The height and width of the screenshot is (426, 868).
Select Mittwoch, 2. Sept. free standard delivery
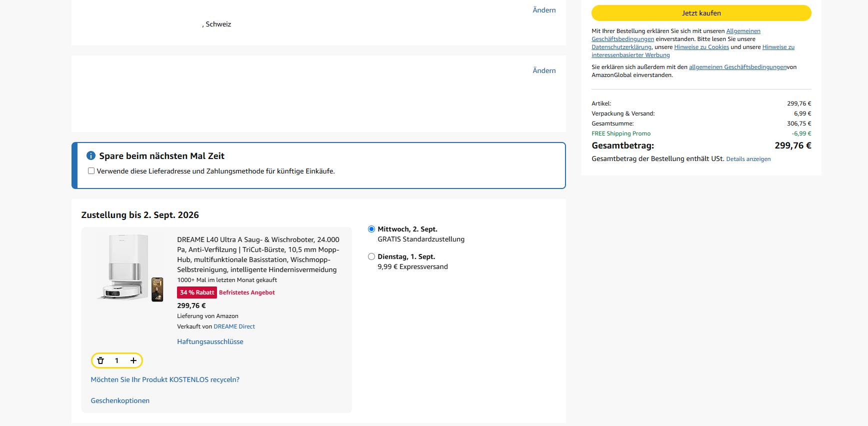tap(371, 229)
